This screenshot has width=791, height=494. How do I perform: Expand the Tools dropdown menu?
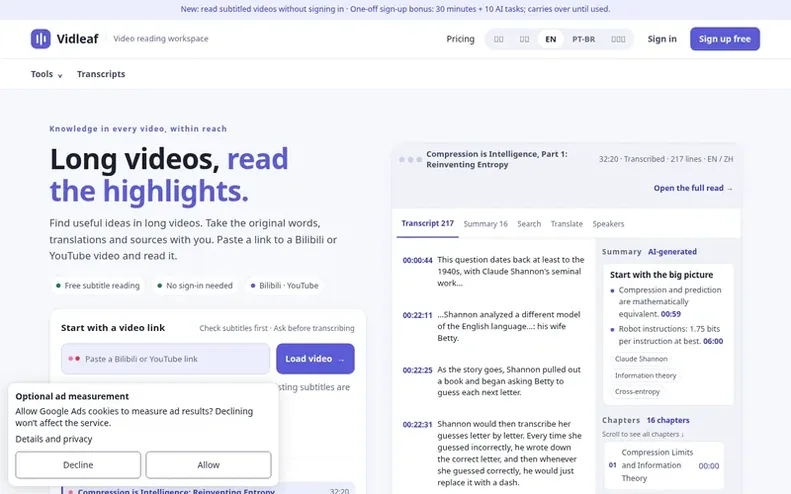pos(46,74)
